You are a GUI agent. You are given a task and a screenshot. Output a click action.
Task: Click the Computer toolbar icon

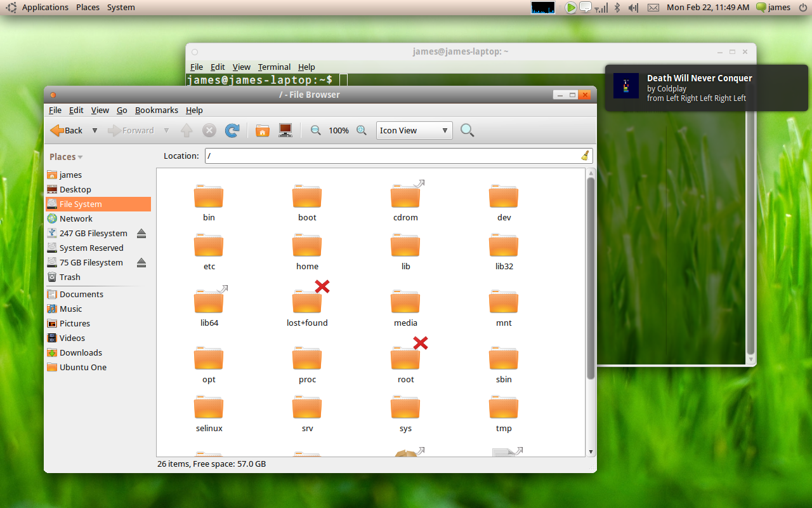[x=285, y=130]
